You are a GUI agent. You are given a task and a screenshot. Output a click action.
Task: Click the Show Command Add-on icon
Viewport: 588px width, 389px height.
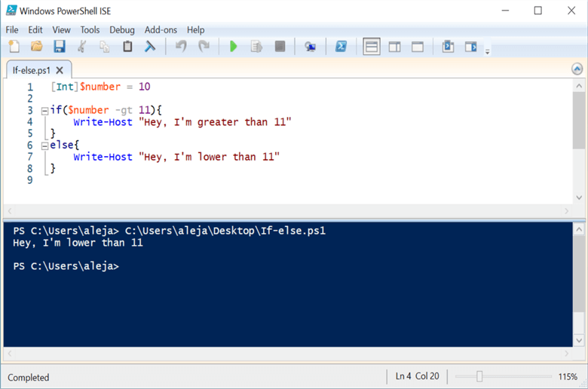coord(470,47)
